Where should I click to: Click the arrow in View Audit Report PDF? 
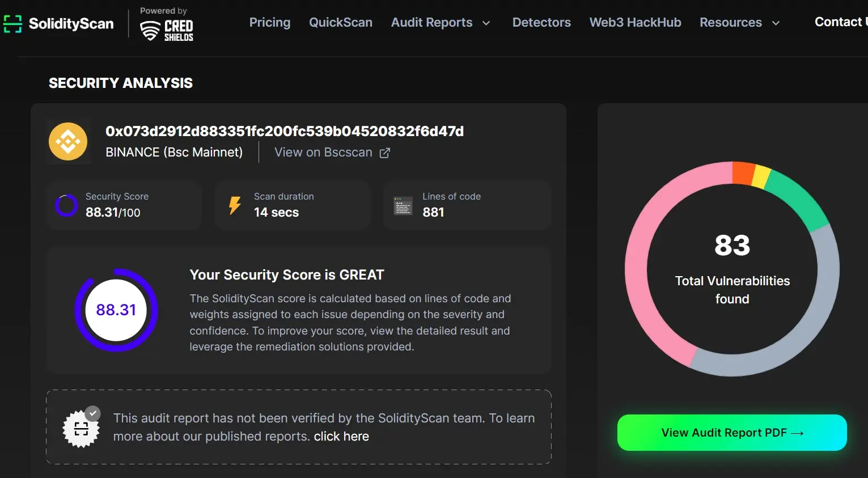797,433
